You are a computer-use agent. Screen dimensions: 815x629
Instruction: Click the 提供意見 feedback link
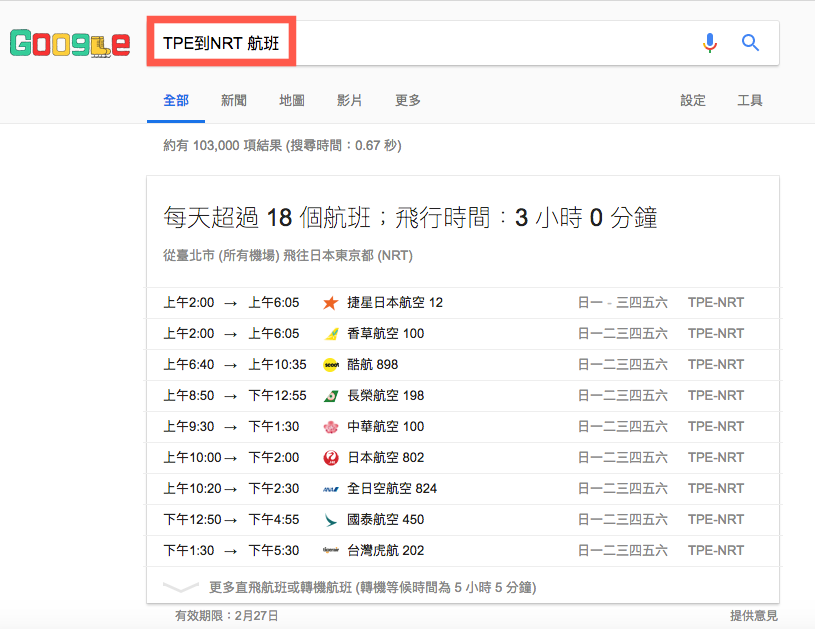pos(754,616)
